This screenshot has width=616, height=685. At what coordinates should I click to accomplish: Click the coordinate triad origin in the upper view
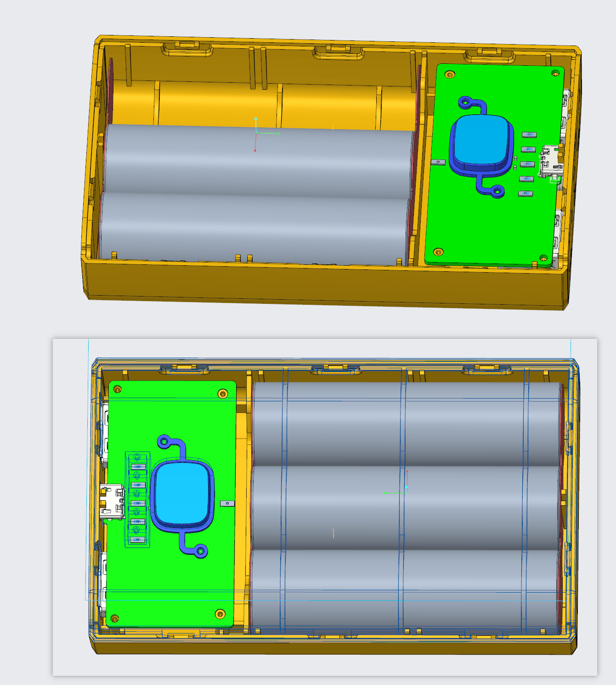point(256,133)
